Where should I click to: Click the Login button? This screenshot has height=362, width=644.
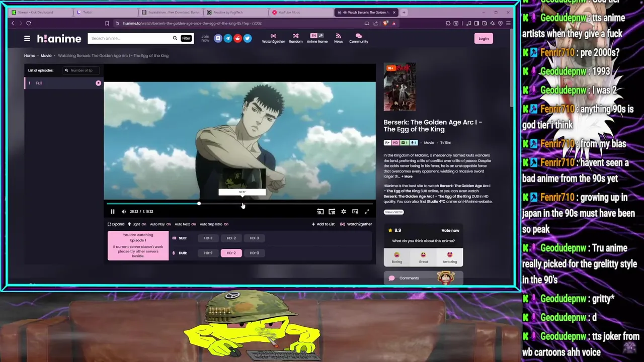pyautogui.click(x=484, y=38)
